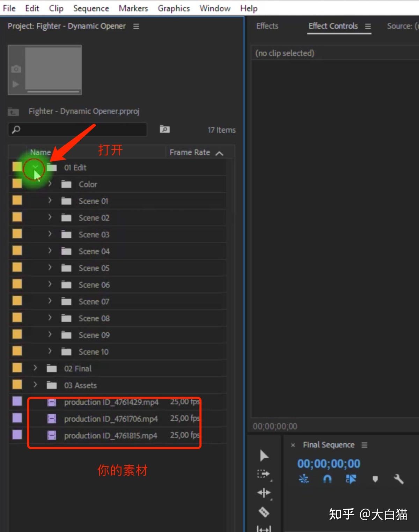This screenshot has height=532, width=419.
Task: Sort by the Frame Rate column header
Action: click(x=190, y=153)
